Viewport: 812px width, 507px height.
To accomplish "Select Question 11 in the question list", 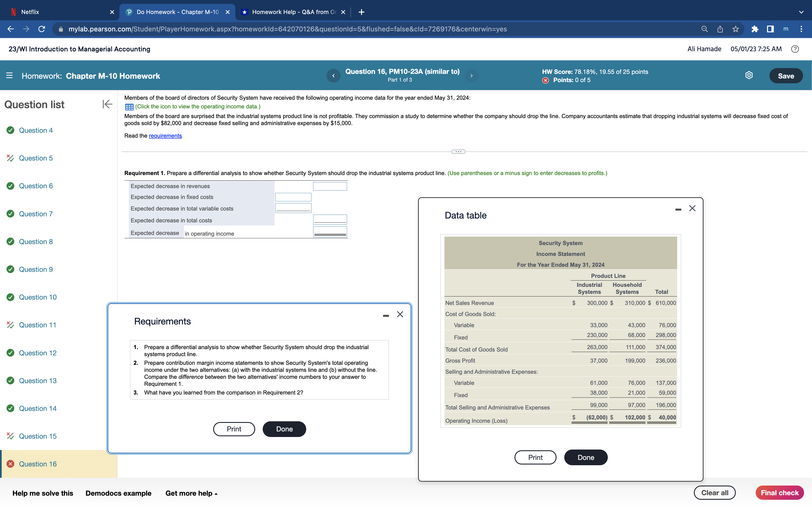I will click(x=38, y=325).
